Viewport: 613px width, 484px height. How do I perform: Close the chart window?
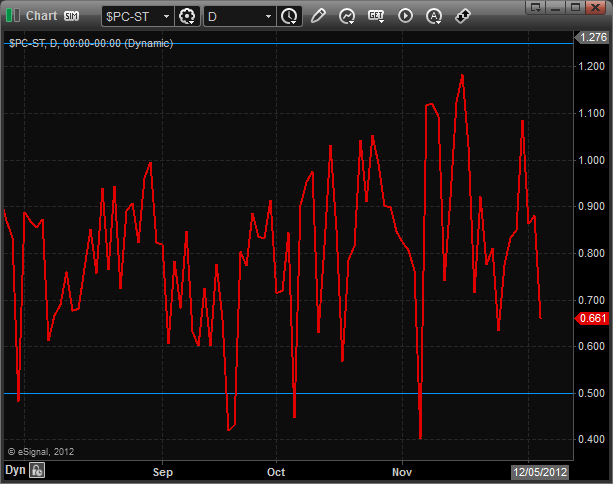(595, 7)
